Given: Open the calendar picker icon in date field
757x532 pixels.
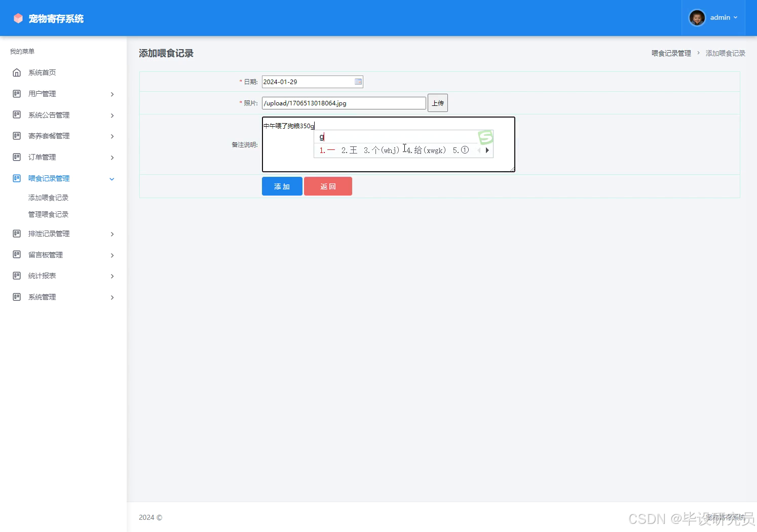Looking at the screenshot, I should pos(358,82).
